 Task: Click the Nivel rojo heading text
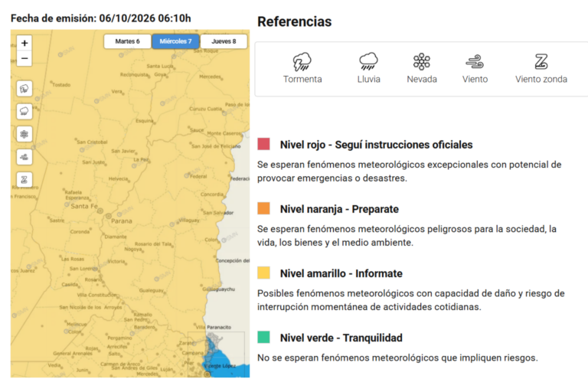(x=376, y=145)
